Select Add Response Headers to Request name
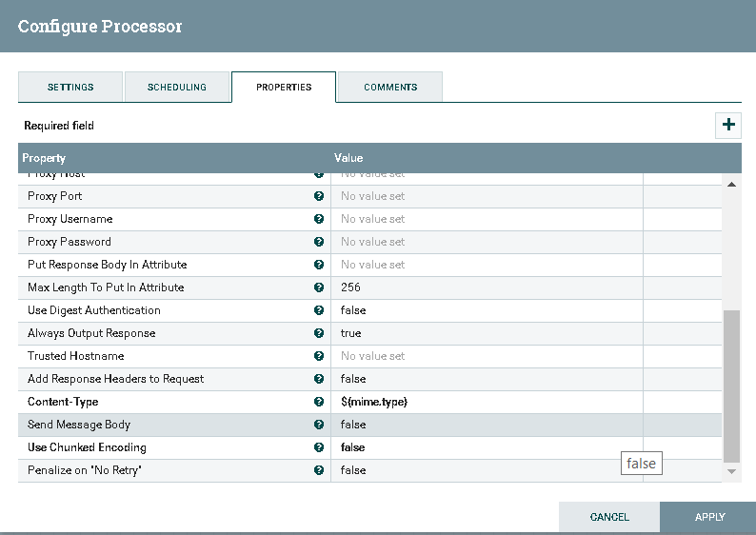 pyautogui.click(x=116, y=379)
